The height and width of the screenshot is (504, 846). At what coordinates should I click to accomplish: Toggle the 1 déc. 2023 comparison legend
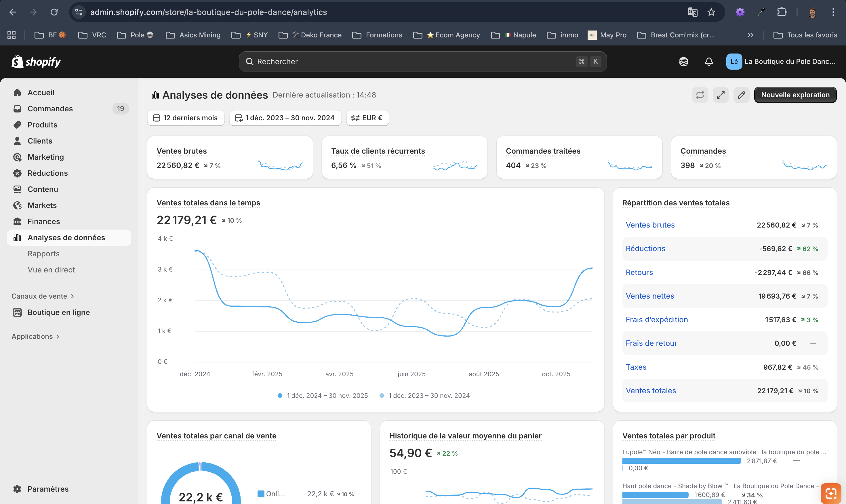tap(424, 395)
